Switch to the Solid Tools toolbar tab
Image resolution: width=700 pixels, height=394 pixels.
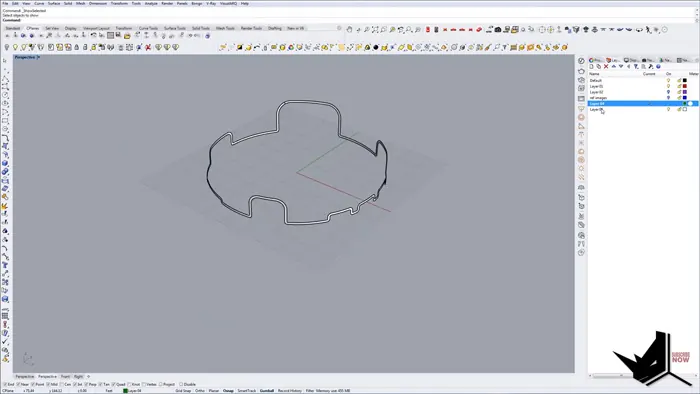200,28
